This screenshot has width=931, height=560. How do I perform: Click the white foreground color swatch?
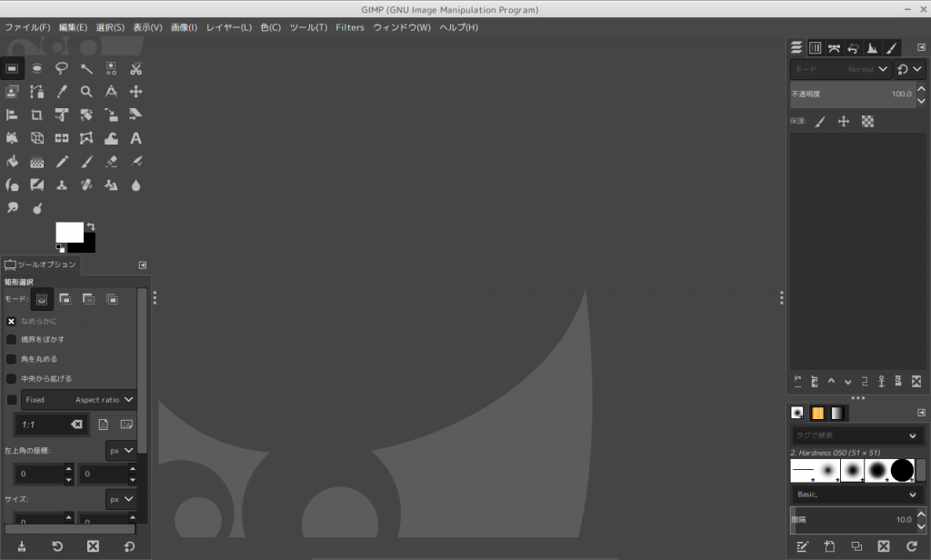pyautogui.click(x=67, y=231)
